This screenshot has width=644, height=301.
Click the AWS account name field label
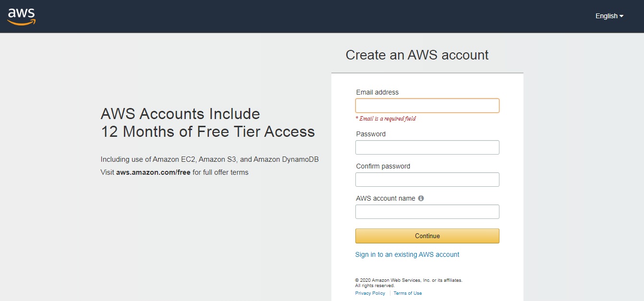click(385, 198)
